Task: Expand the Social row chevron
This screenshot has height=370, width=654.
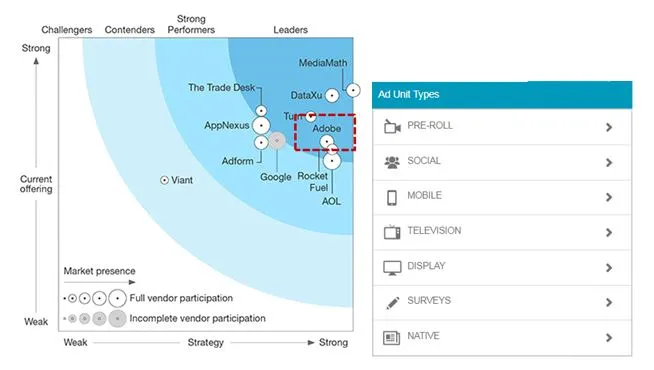Action: click(609, 162)
